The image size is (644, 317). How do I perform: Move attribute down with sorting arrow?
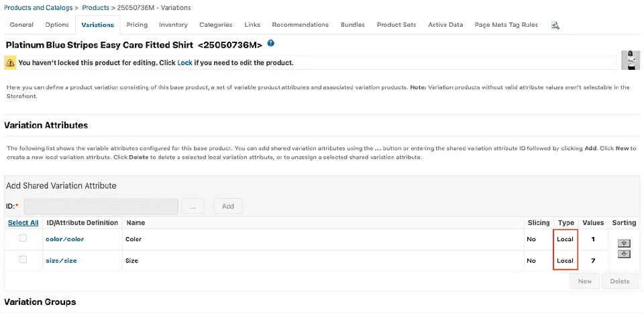(624, 254)
